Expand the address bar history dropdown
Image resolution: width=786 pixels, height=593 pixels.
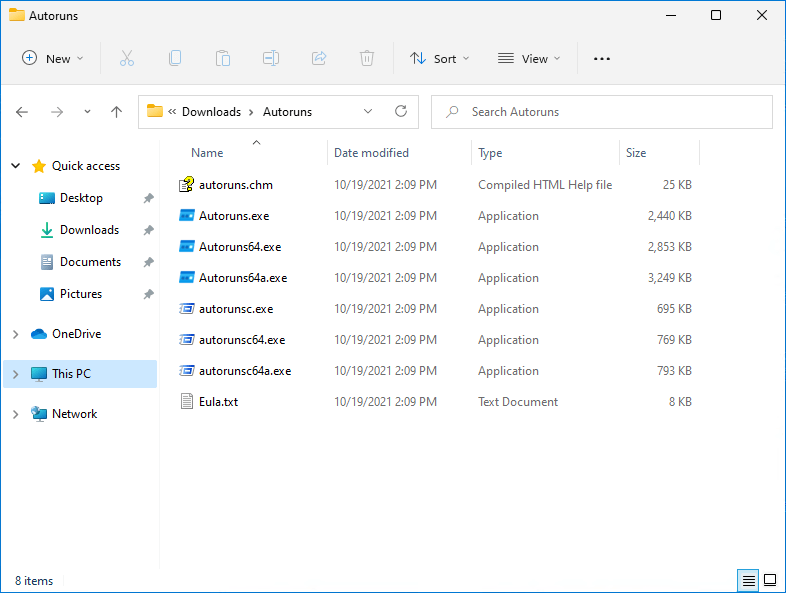pyautogui.click(x=368, y=111)
